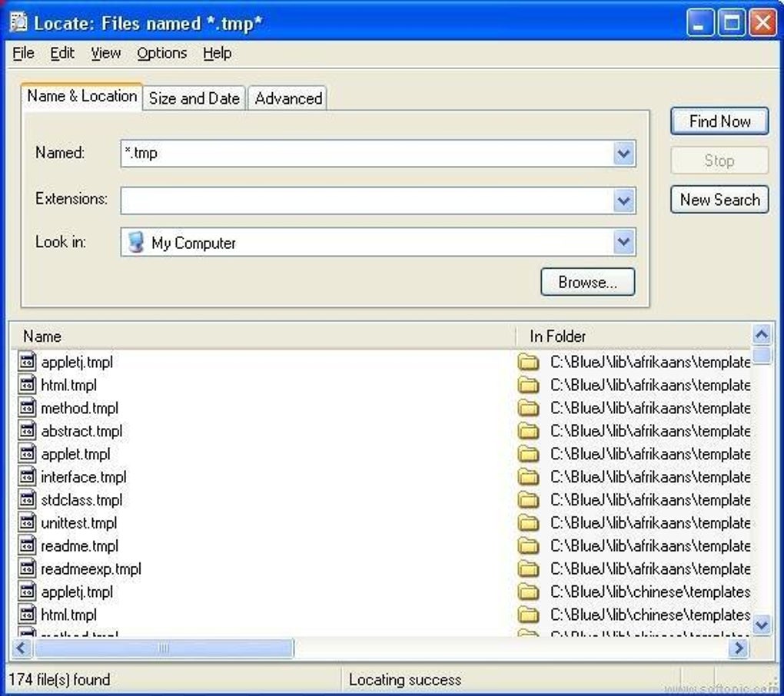Click the folder icon beside unittest.tmpl
784x696 pixels.
pos(528,522)
